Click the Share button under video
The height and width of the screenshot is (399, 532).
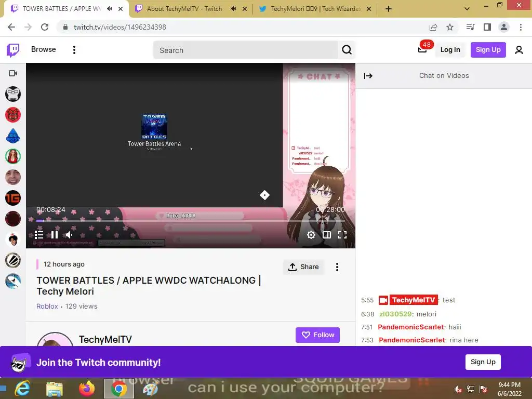click(303, 267)
